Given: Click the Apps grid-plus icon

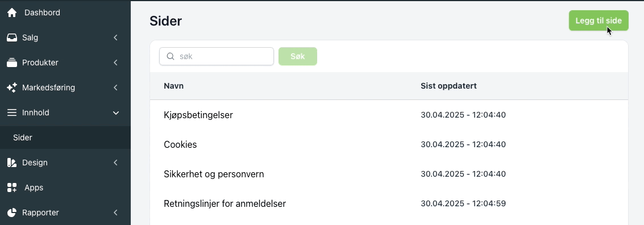Looking at the screenshot, I should [12, 188].
